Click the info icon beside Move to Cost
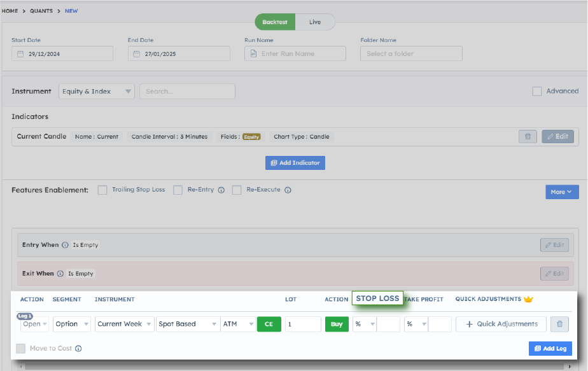This screenshot has height=371, width=588. [78, 349]
